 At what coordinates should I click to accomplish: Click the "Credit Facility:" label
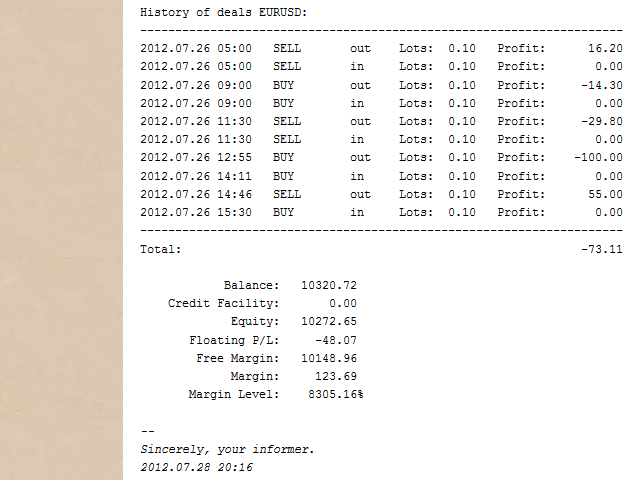[x=223, y=303]
